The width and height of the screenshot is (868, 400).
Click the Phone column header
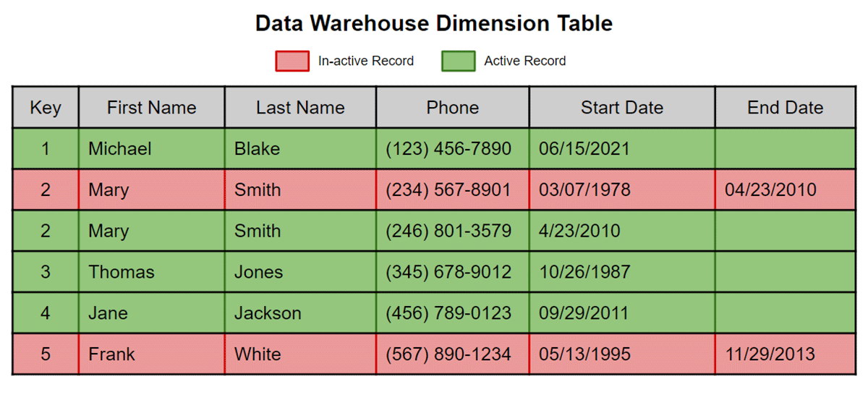[453, 108]
